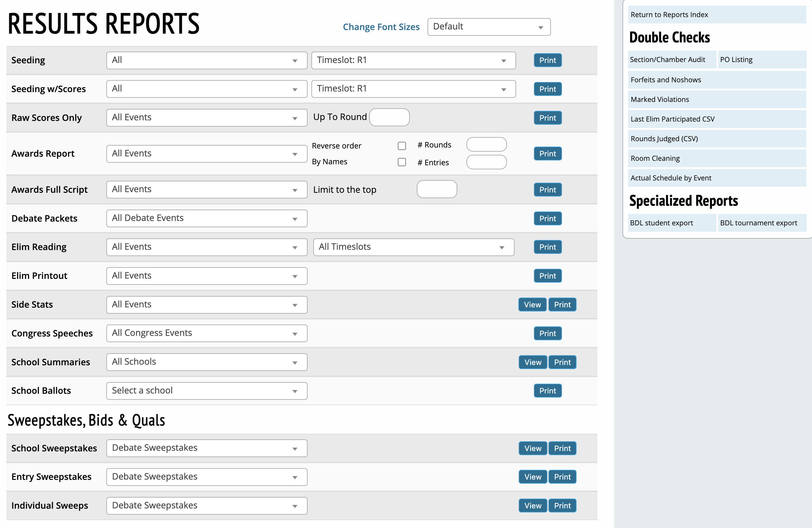This screenshot has height=528, width=812.
Task: Print the Awards Full Script
Action: pos(547,189)
